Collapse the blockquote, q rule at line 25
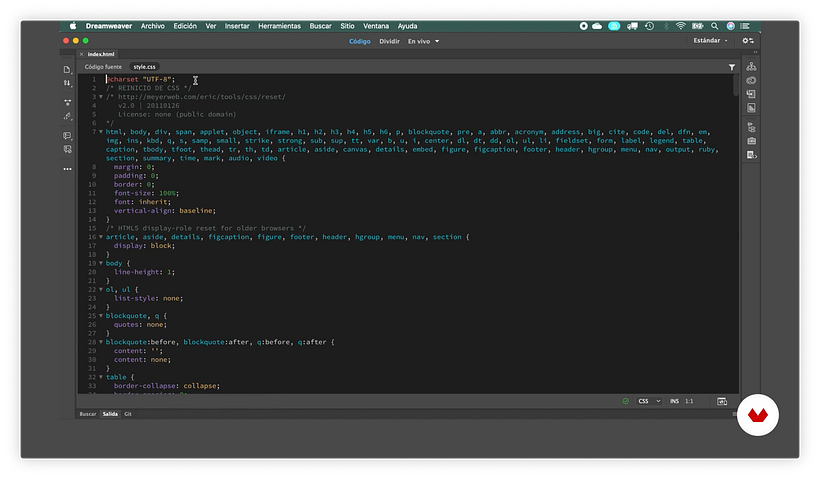The image size is (820, 479). click(101, 316)
